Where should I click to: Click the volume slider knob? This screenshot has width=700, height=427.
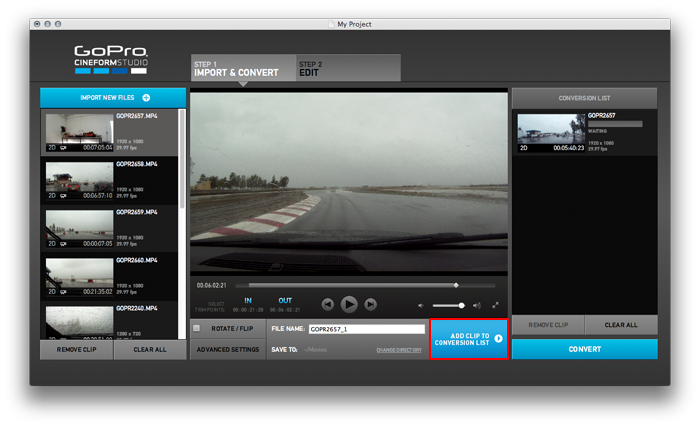click(x=462, y=306)
